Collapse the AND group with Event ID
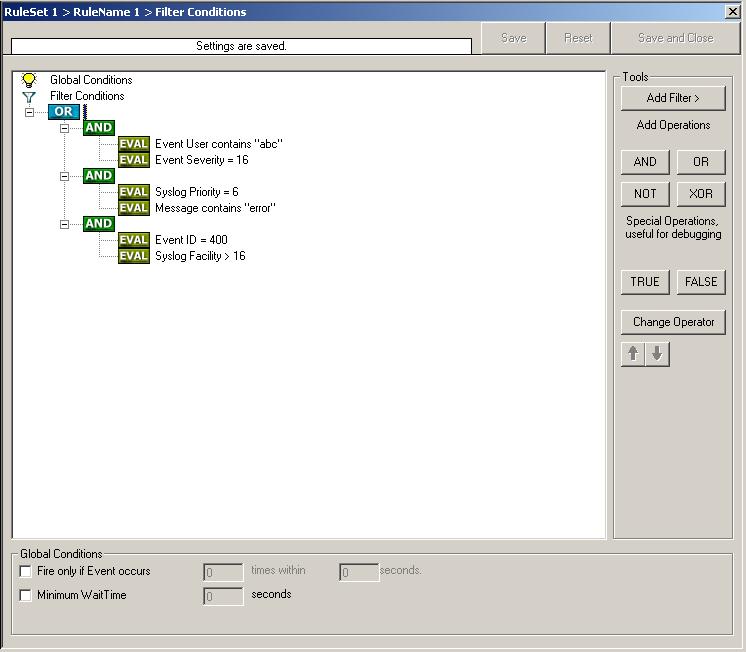 (64, 225)
